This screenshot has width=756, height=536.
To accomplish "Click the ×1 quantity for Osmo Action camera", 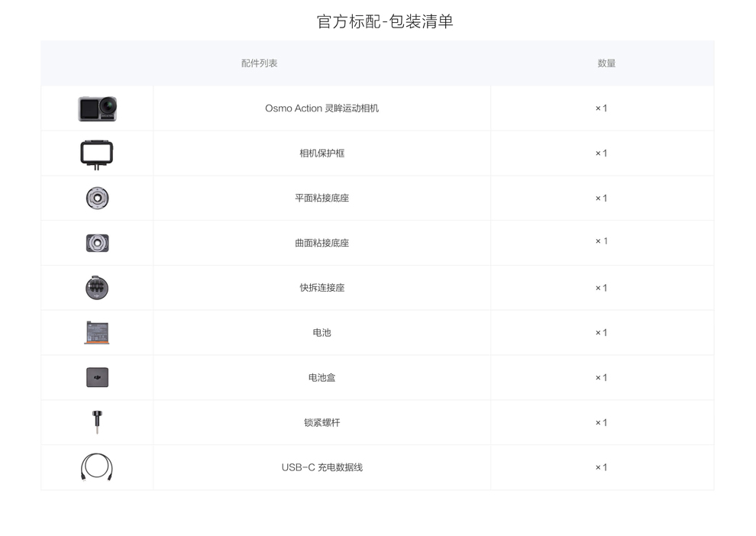I will [x=601, y=108].
